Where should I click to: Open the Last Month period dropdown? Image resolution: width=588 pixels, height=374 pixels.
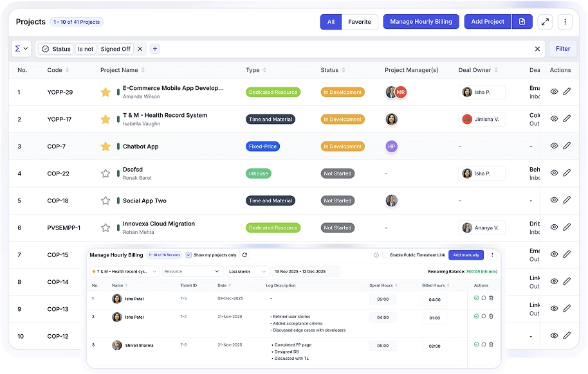(x=248, y=272)
